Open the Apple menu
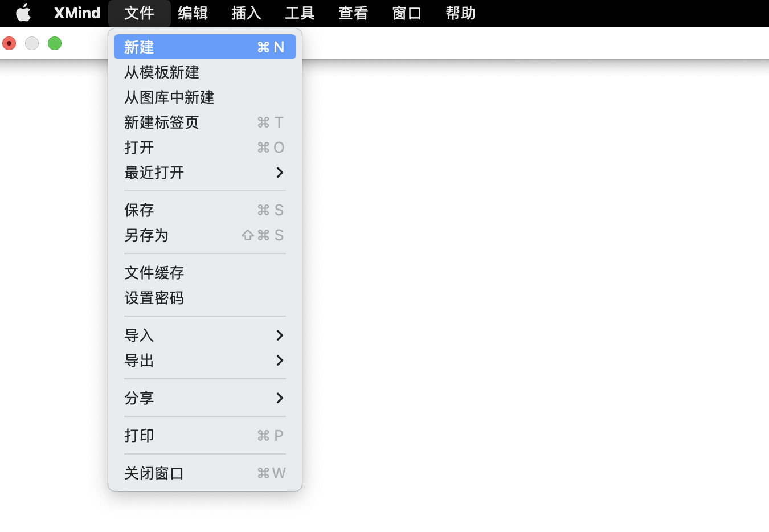The height and width of the screenshot is (532, 769). tap(23, 13)
